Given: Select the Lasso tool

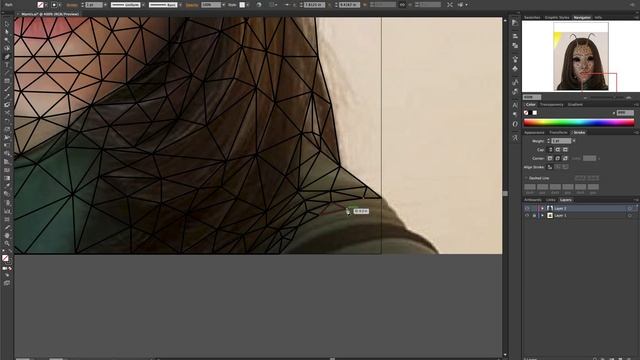Looking at the screenshot, I should click(x=7, y=49).
